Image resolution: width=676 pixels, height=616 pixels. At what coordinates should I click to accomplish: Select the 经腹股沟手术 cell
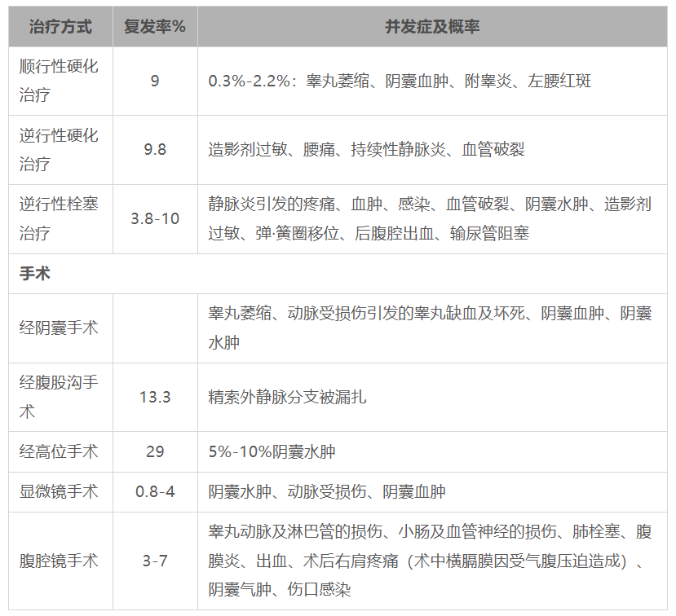[x=61, y=397]
